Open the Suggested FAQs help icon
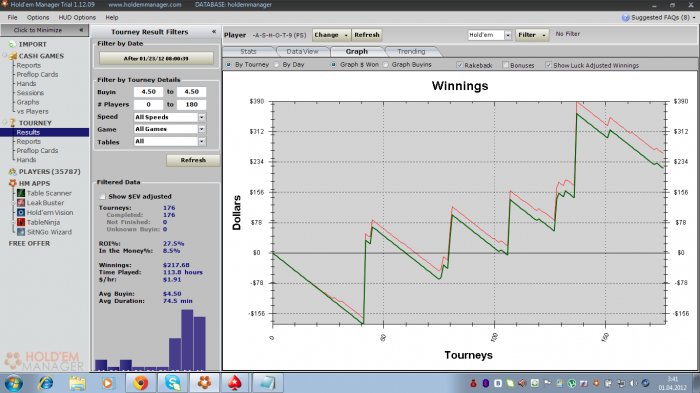700x393 pixels. (625, 17)
